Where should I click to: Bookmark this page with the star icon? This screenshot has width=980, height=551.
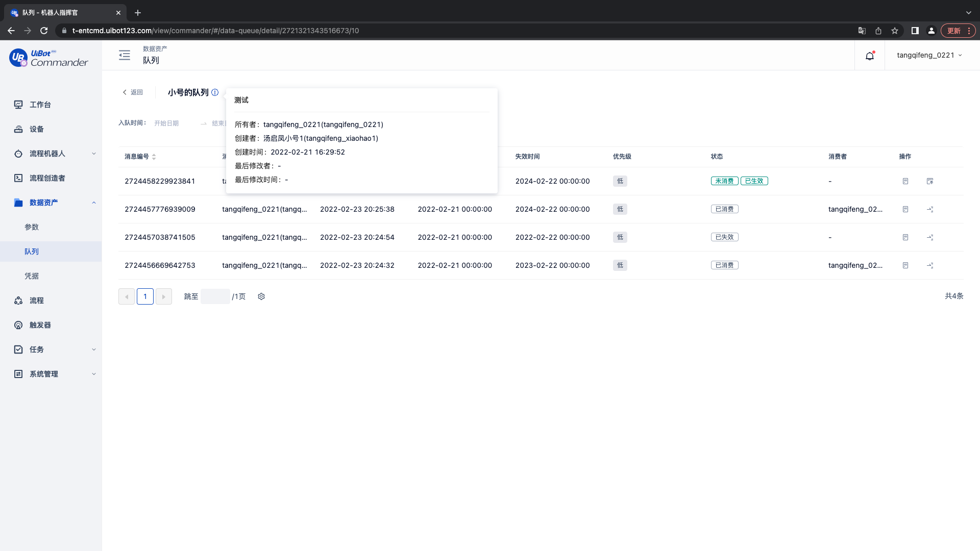[x=895, y=31]
